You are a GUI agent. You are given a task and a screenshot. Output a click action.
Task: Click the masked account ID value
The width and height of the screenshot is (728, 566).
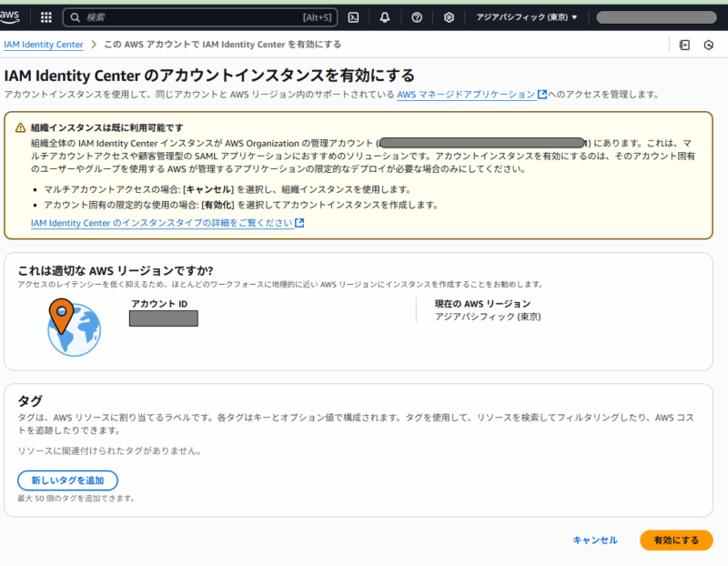pyautogui.click(x=164, y=318)
